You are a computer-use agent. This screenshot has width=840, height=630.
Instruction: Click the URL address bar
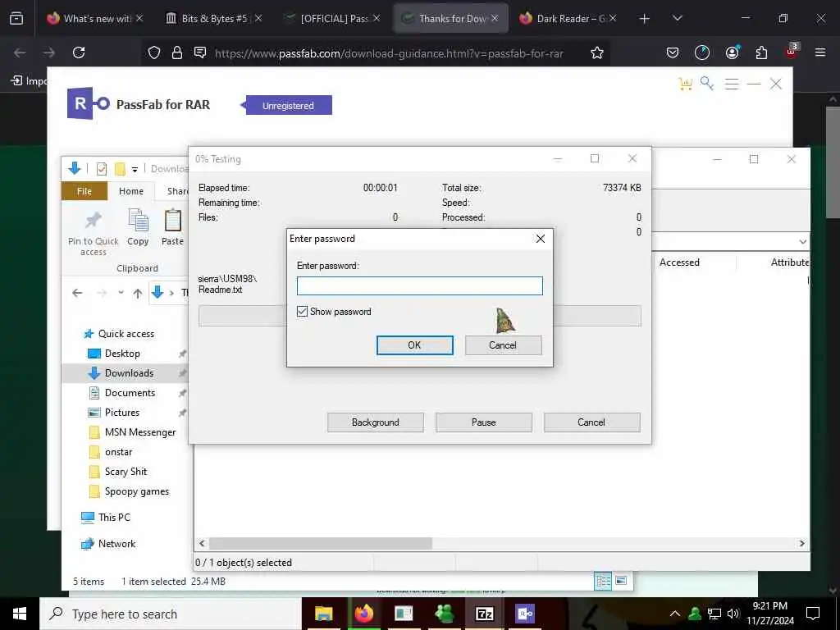pos(389,53)
